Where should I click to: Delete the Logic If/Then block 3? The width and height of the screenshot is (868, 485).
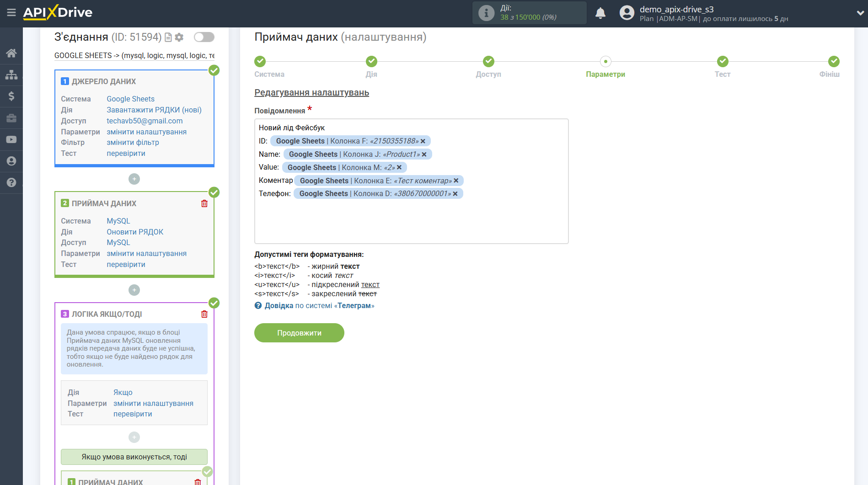(x=204, y=314)
